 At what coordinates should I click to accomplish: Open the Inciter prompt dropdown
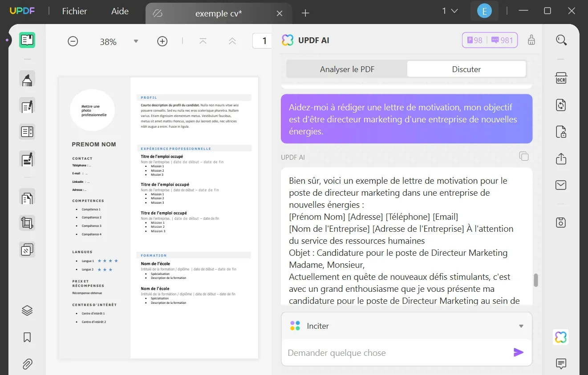pyautogui.click(x=520, y=326)
